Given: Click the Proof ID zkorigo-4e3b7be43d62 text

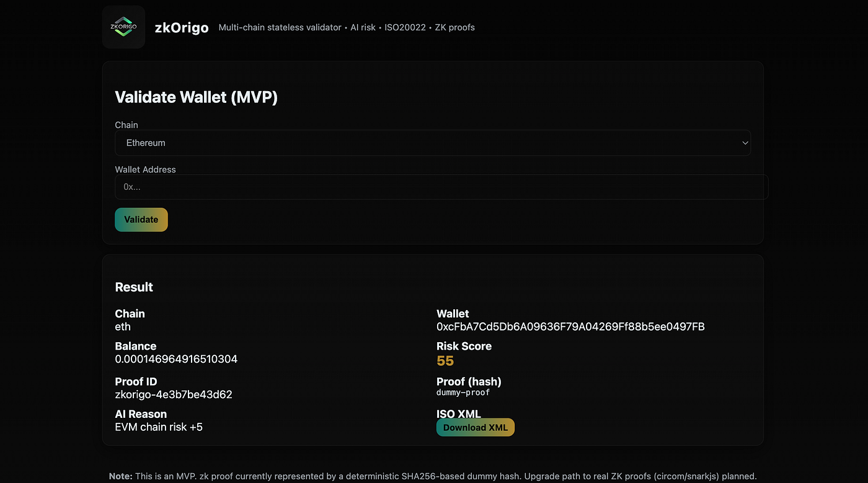Looking at the screenshot, I should (174, 394).
